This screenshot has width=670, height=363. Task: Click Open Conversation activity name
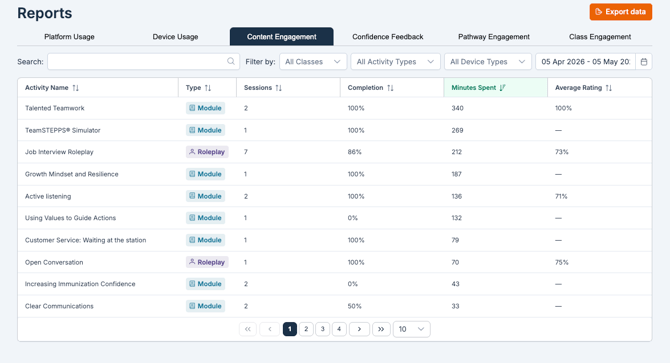tap(54, 262)
